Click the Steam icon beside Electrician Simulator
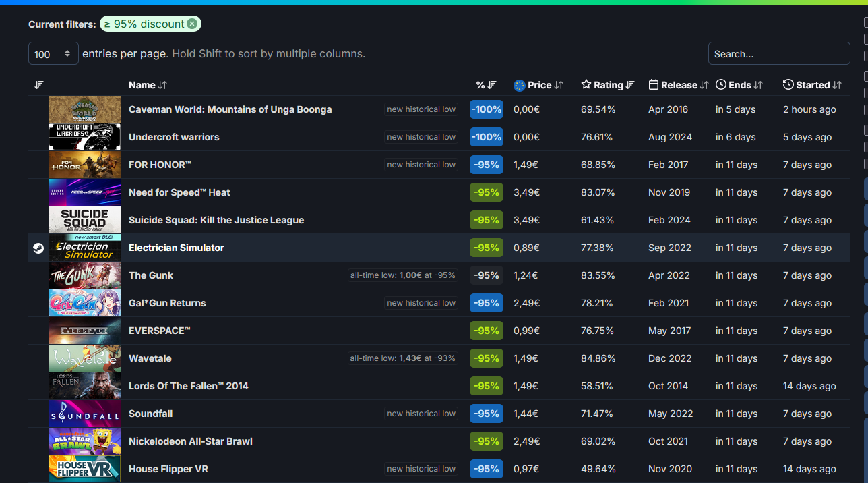 click(x=38, y=248)
